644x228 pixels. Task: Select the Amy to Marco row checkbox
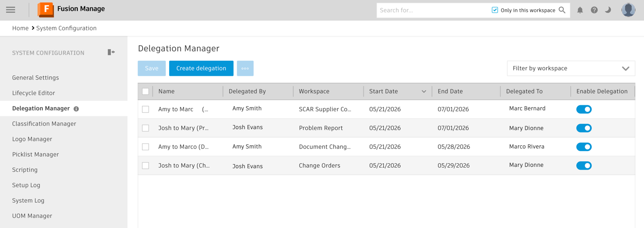tap(145, 147)
